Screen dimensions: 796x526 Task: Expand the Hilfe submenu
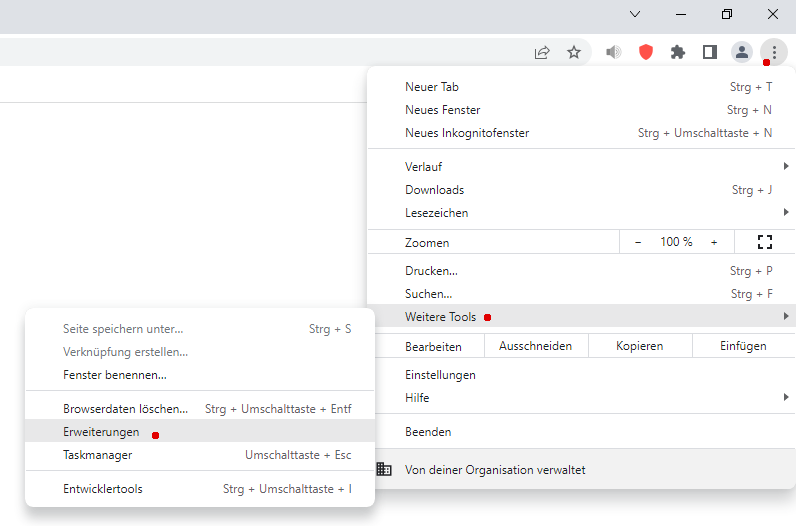pos(580,398)
